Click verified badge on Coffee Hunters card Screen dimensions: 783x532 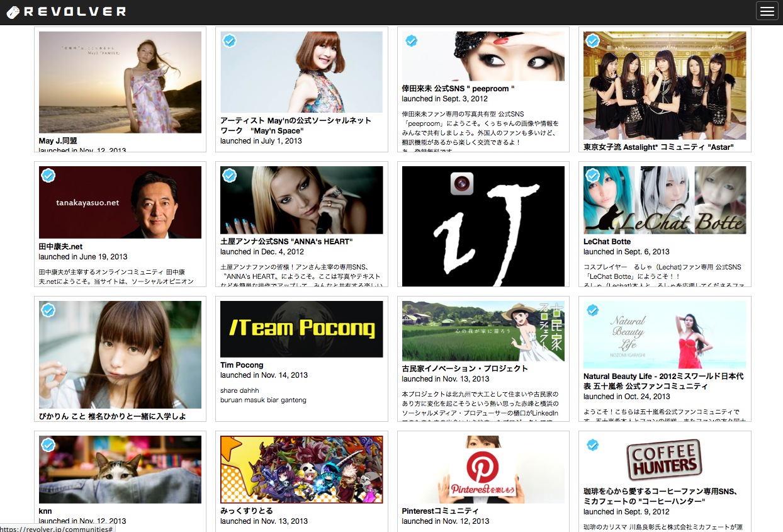(x=592, y=445)
